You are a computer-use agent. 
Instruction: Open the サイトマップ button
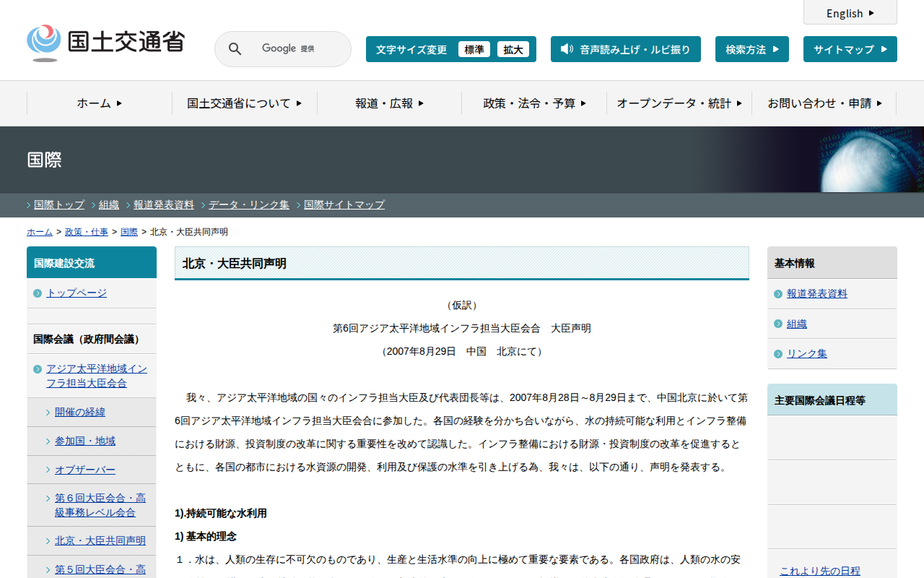pos(850,49)
